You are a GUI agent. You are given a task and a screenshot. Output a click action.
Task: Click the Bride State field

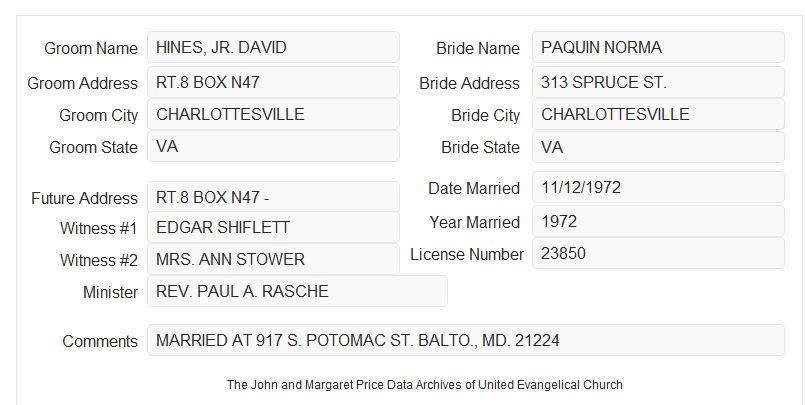(x=658, y=147)
